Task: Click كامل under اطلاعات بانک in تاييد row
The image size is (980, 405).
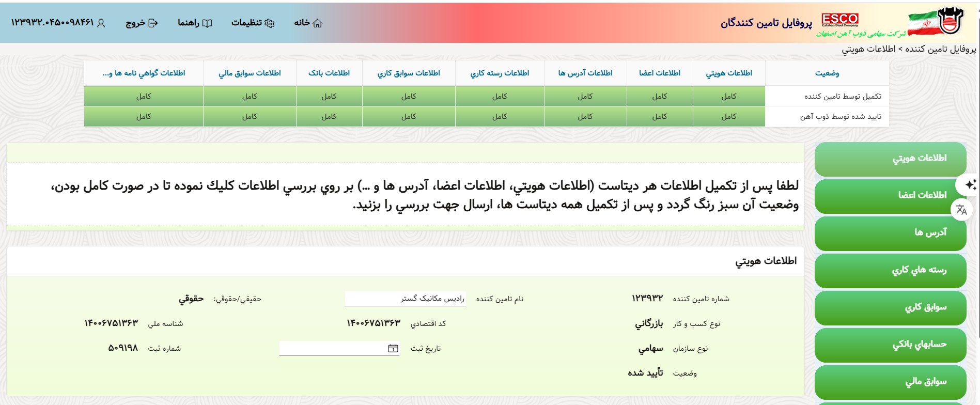Action: pos(329,117)
